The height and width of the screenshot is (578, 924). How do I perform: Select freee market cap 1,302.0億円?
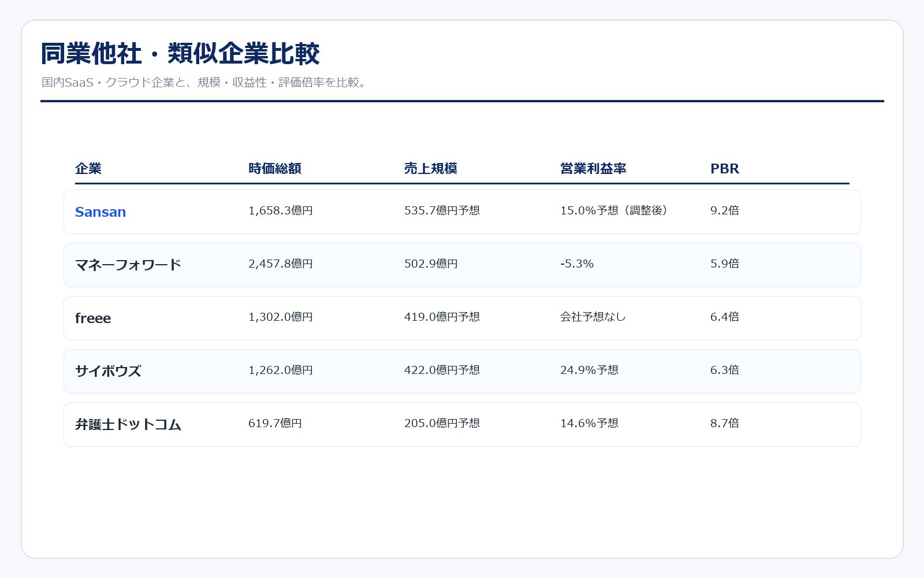pos(281,317)
